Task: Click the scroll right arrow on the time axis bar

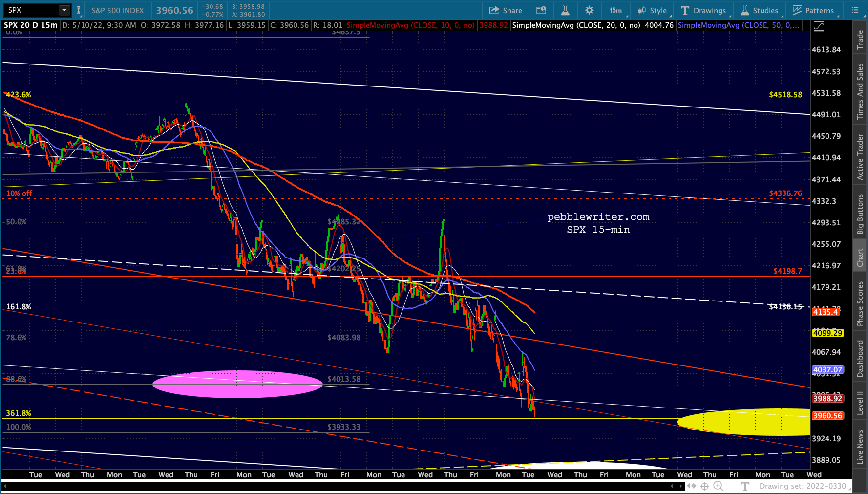Action: coord(682,486)
